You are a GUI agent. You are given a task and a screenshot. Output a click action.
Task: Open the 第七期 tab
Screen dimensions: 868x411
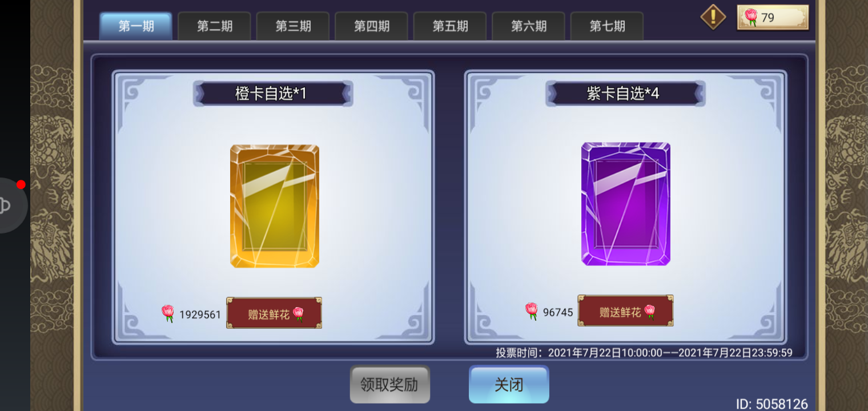607,26
